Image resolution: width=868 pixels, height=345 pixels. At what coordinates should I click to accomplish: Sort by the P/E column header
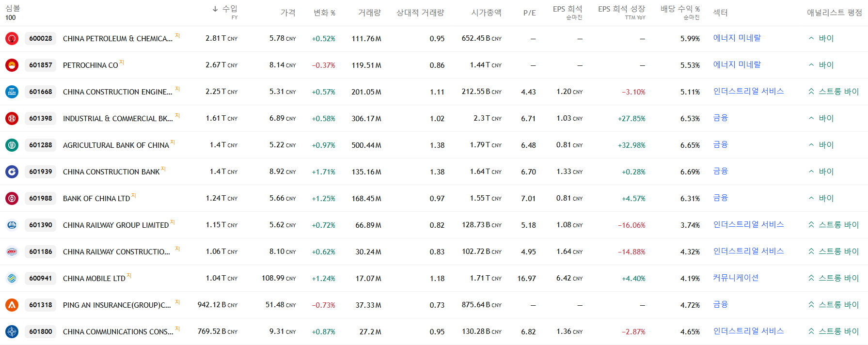coord(530,13)
